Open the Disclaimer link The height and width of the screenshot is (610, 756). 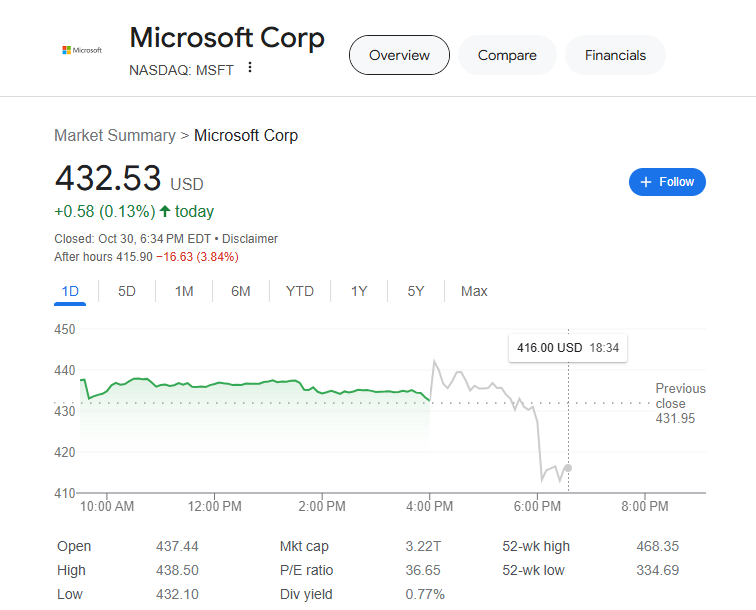[x=250, y=239]
